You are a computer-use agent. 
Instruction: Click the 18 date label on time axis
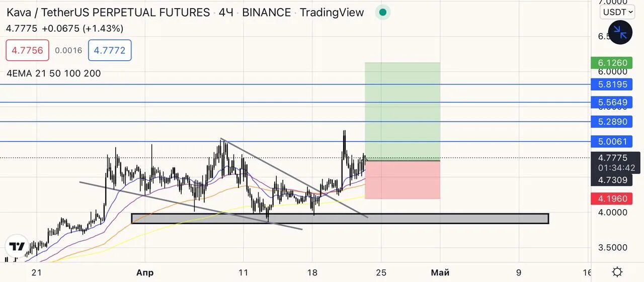tap(312, 272)
